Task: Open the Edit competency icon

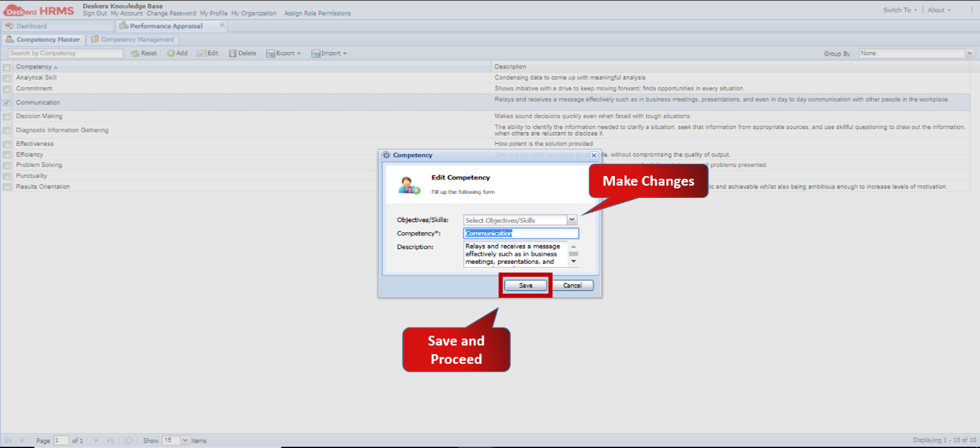Action: tap(202, 53)
